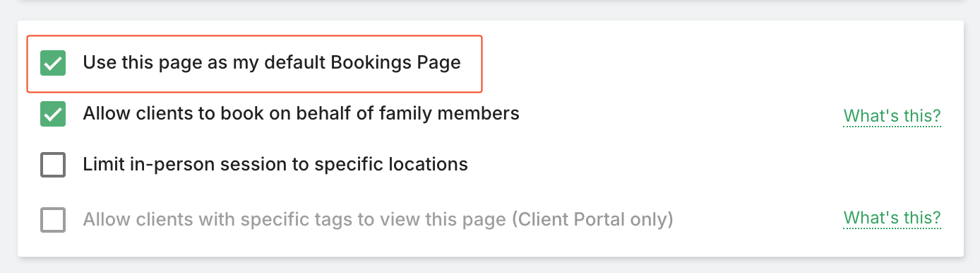Disable booking on behalf of family members checkbox
This screenshot has width=980, height=273.
53,114
